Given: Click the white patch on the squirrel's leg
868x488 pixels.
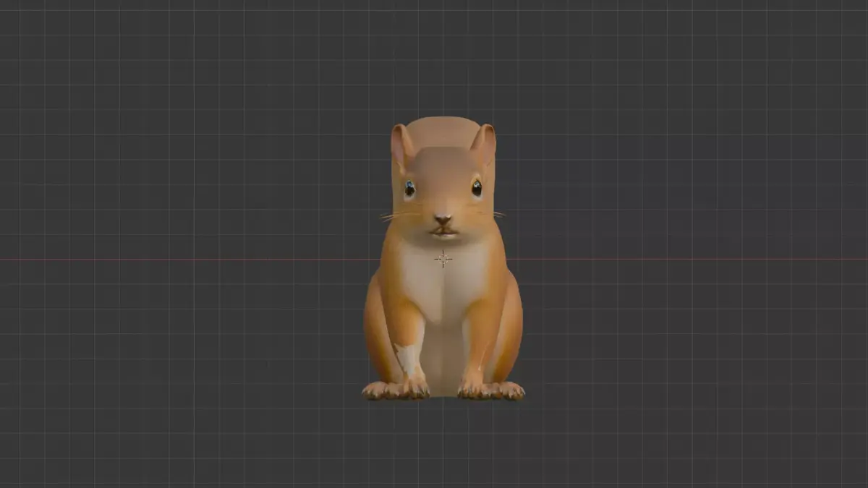Looking at the screenshot, I should [408, 359].
